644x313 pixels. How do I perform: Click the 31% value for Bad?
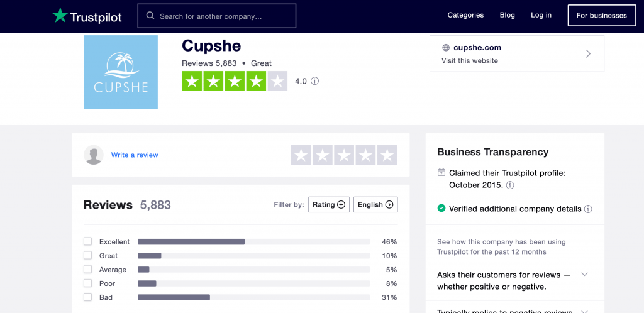tap(389, 297)
